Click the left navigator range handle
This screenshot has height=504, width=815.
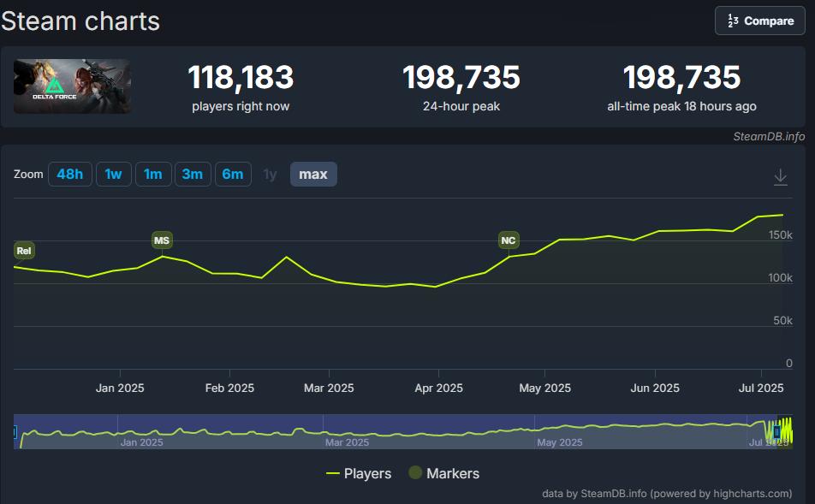(x=15, y=432)
